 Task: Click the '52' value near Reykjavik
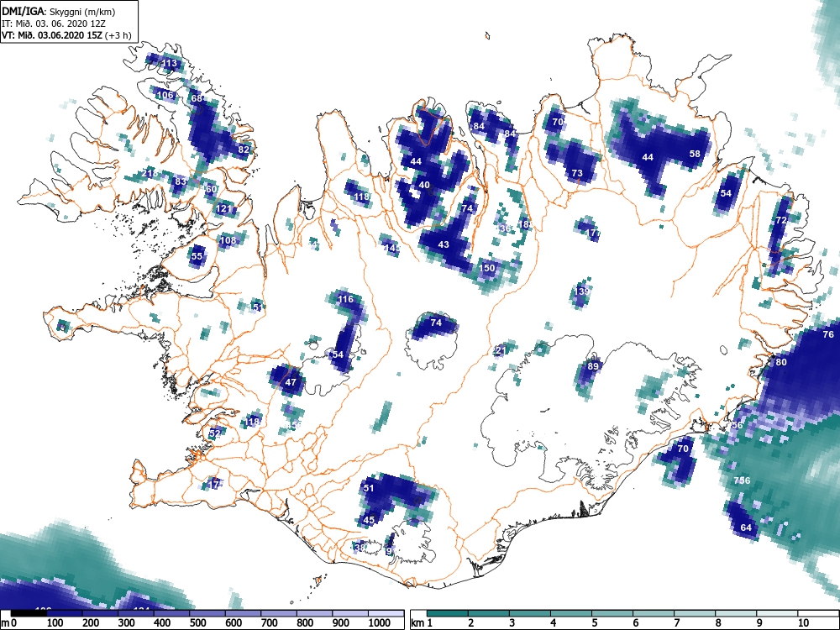point(215,433)
